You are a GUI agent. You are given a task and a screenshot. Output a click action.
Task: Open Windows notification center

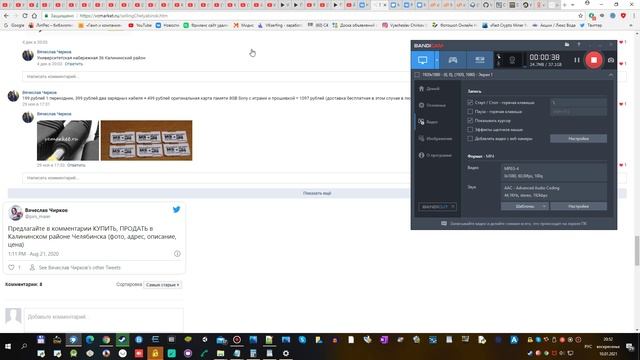pos(631,347)
